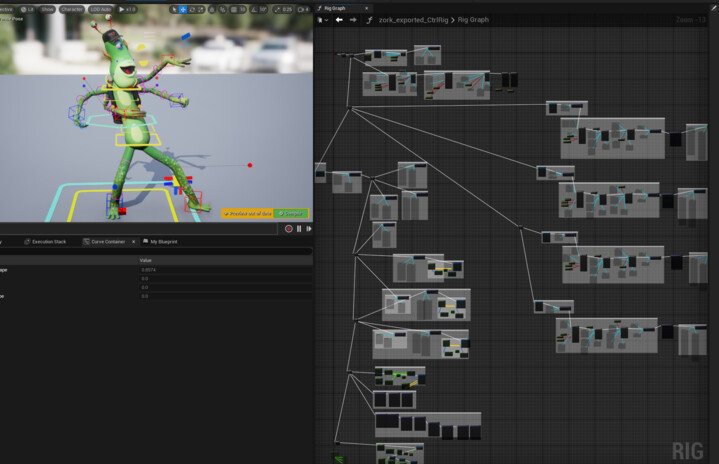Switch to the Rig Graph tab
Screen dimensions: 719x464
pyautogui.click(x=335, y=8)
